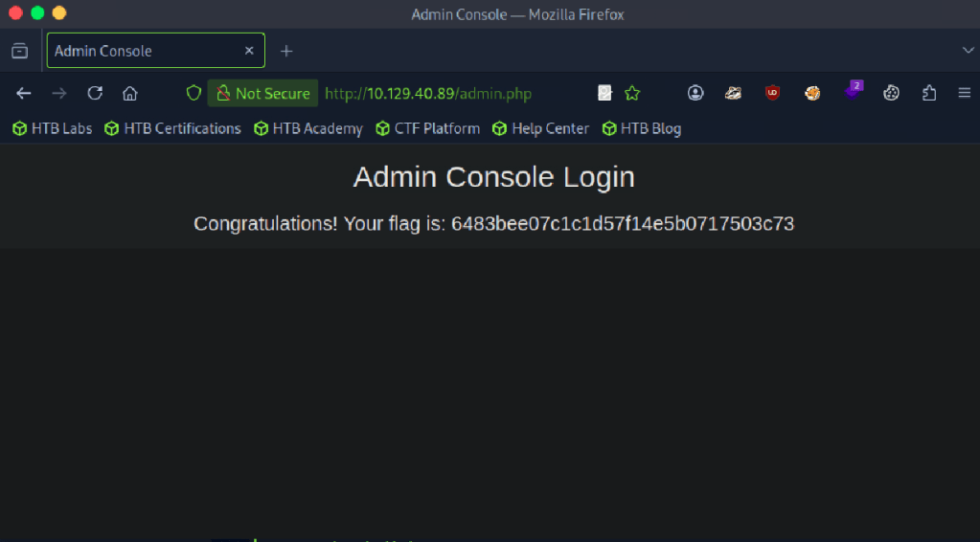The image size is (980, 542).
Task: Open the CTF Platform bookmark
Action: click(x=428, y=128)
